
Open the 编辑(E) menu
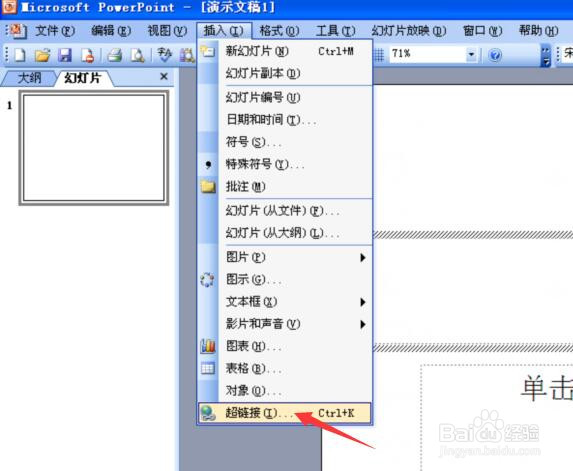pos(111,31)
